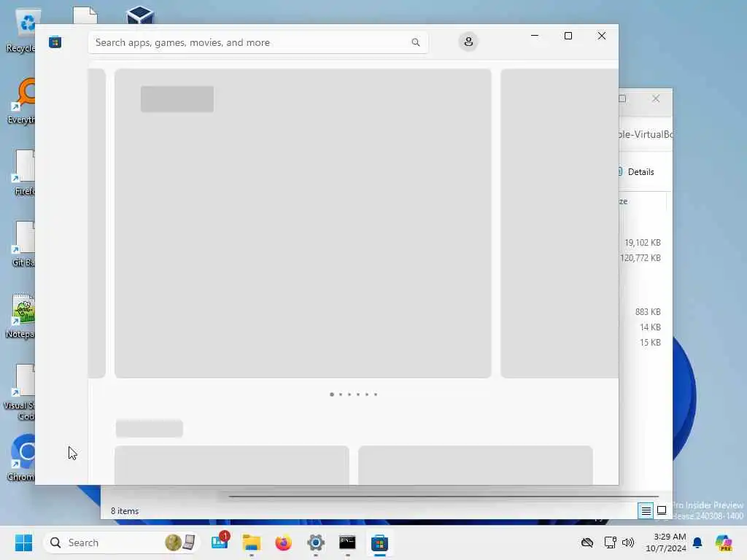Viewport: 747px width, 560px height.
Task: Open the terminal app on taskbar
Action: pyautogui.click(x=347, y=542)
